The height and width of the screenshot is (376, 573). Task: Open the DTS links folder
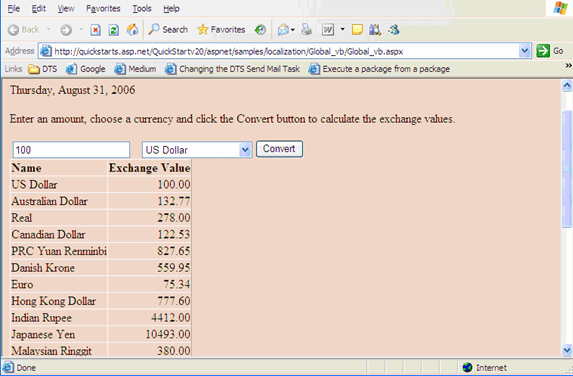[43, 69]
